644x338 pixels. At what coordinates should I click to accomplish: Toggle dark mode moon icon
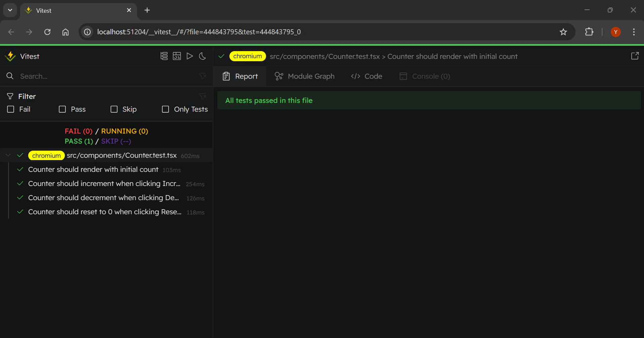click(203, 56)
